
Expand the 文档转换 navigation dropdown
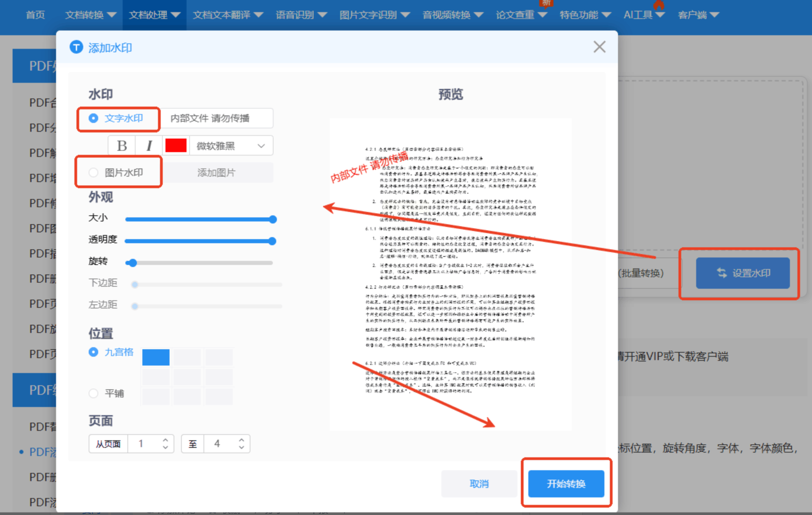click(90, 15)
